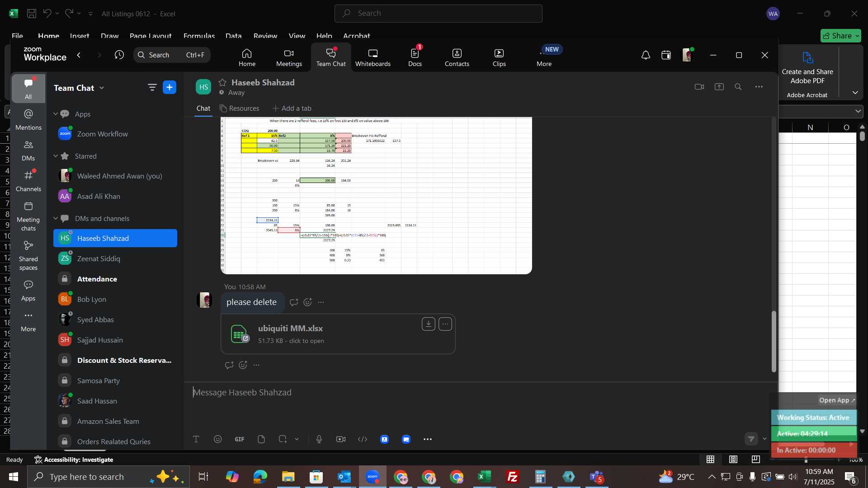Open the emoji picker in message toolbar
This screenshot has width=868, height=488.
[217, 439]
